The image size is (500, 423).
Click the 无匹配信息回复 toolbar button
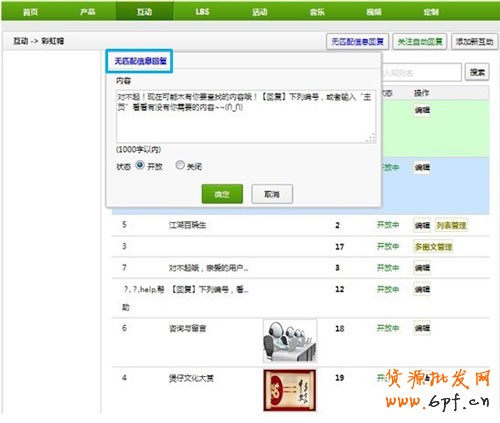(357, 42)
